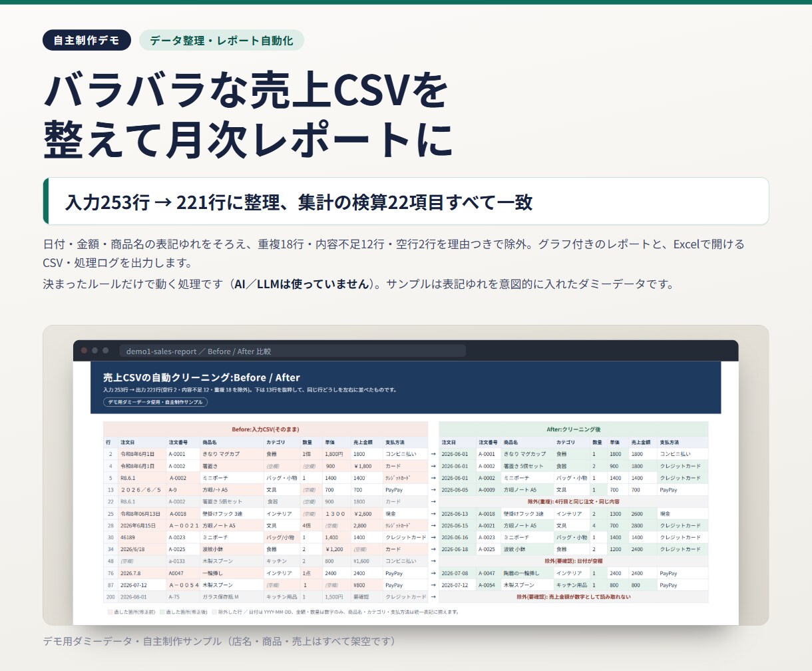Click the 2026年6月15日 date cell

(142, 526)
